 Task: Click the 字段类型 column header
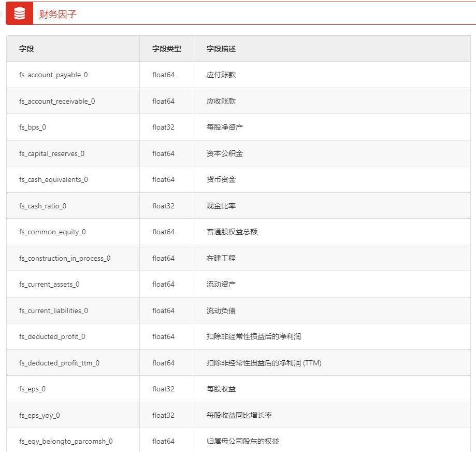[166, 49]
